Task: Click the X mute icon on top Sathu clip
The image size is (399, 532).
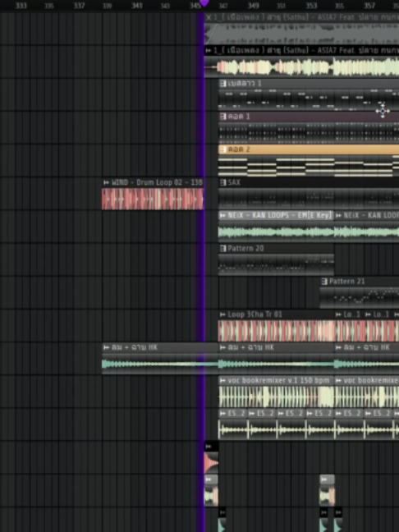Action: pos(209,17)
